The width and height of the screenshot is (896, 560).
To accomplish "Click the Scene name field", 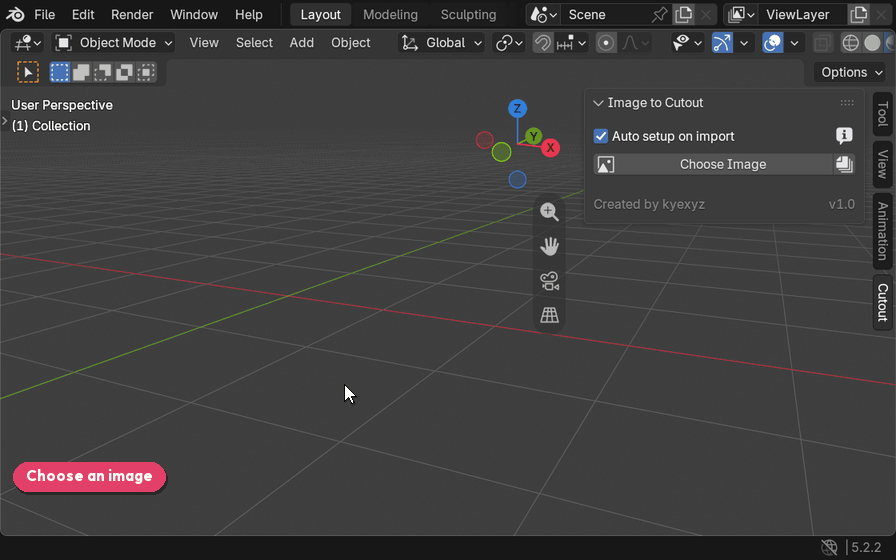I will pyautogui.click(x=606, y=14).
